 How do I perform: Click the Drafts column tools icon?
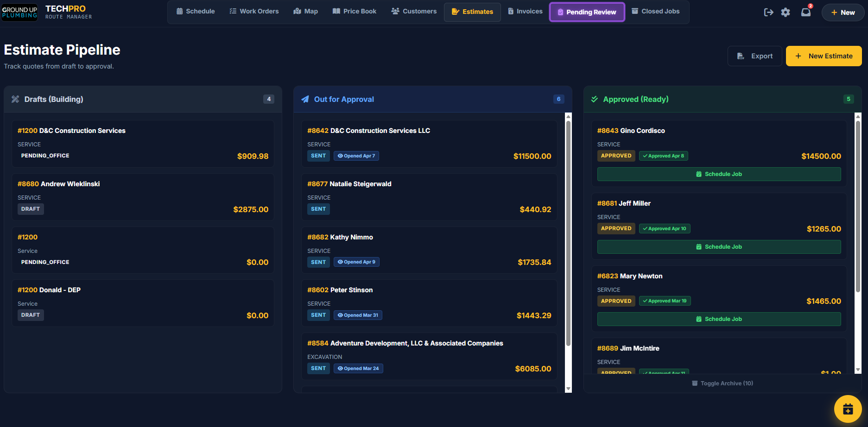click(16, 99)
